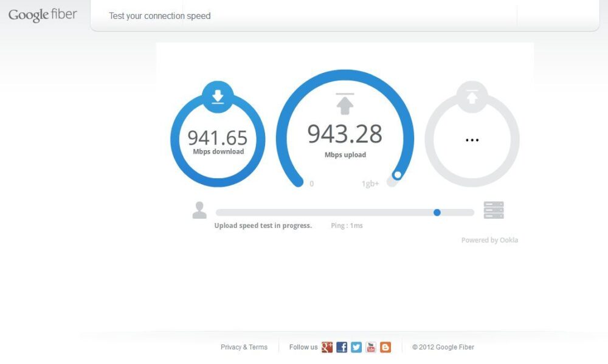
Task: Click the server rack icon
Action: tap(494, 209)
